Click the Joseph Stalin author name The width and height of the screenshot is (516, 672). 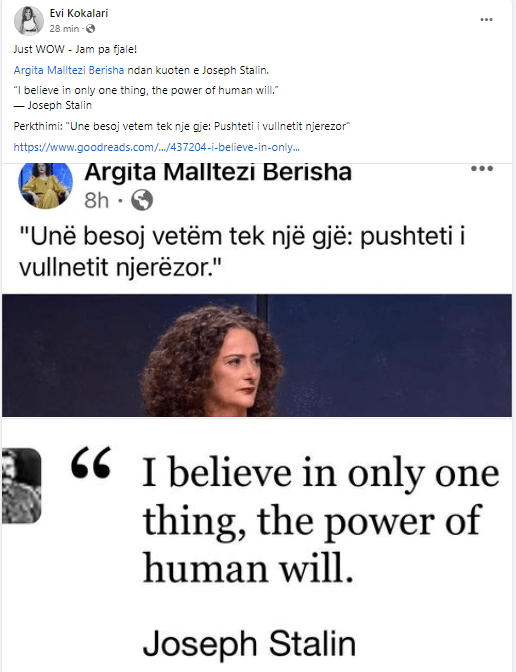point(249,644)
